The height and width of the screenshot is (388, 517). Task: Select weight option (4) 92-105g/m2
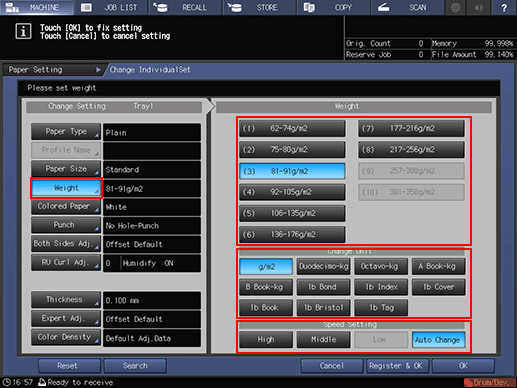[x=292, y=192]
